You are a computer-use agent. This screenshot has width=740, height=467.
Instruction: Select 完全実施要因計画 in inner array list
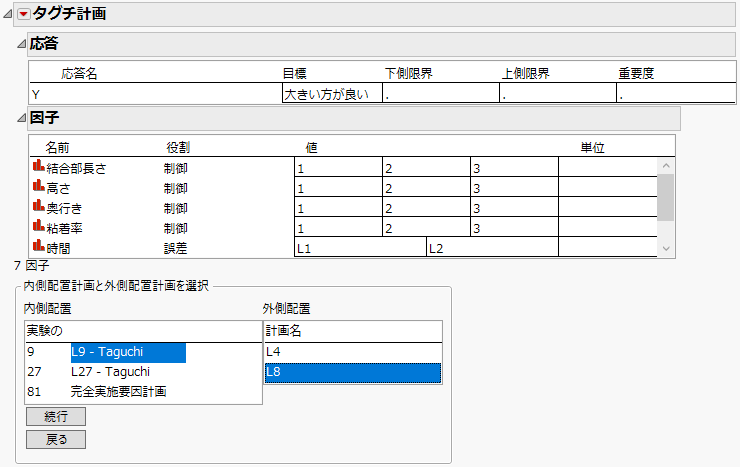point(118,392)
